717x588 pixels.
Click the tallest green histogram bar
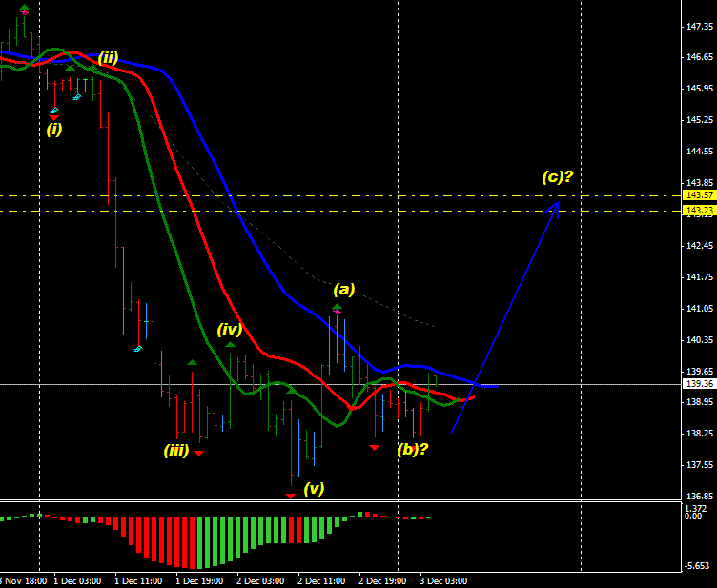click(199, 543)
